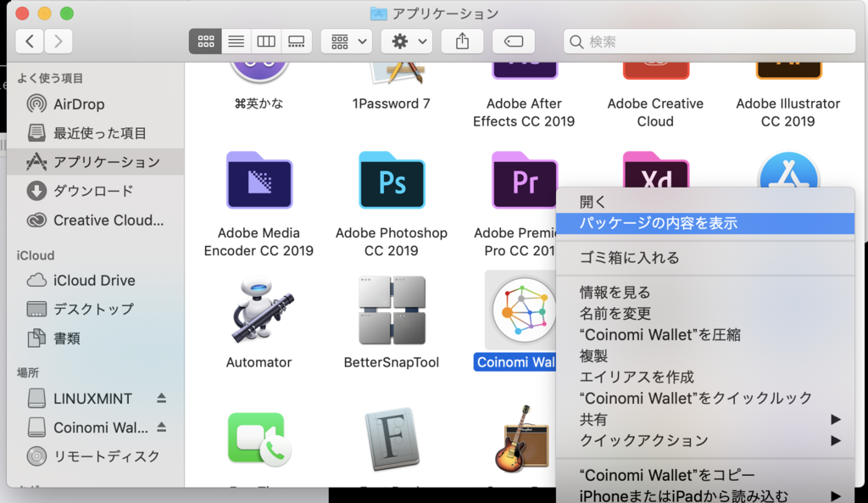Select AirDrop in the sidebar
The width and height of the screenshot is (868, 503).
click(95, 104)
